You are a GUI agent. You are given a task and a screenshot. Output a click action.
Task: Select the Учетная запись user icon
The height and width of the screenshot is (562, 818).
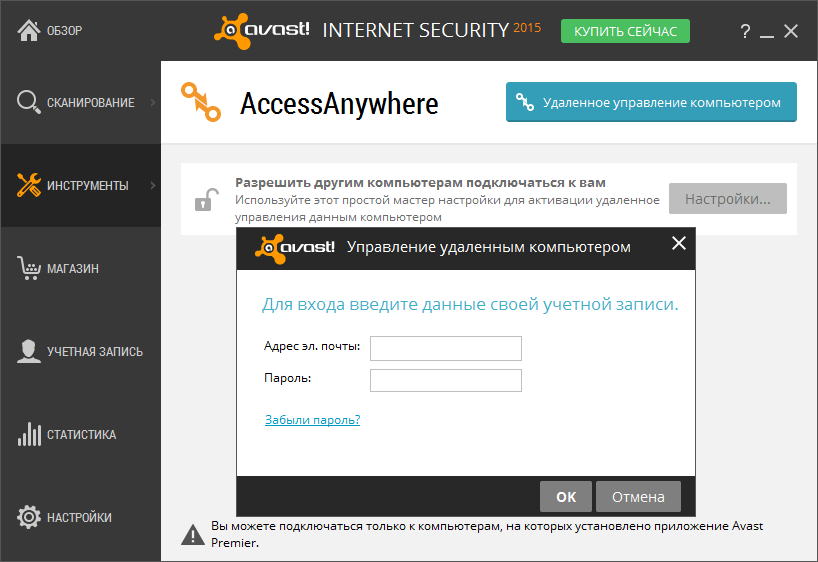28,351
